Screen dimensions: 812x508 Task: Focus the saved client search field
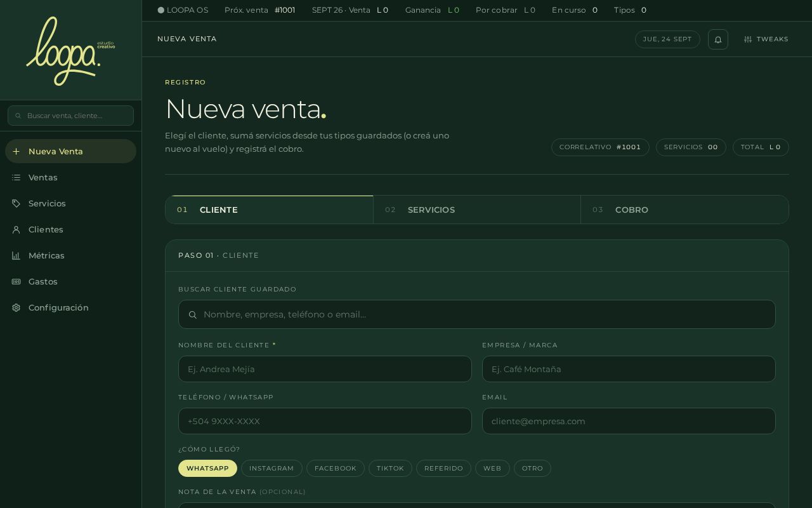click(477, 314)
